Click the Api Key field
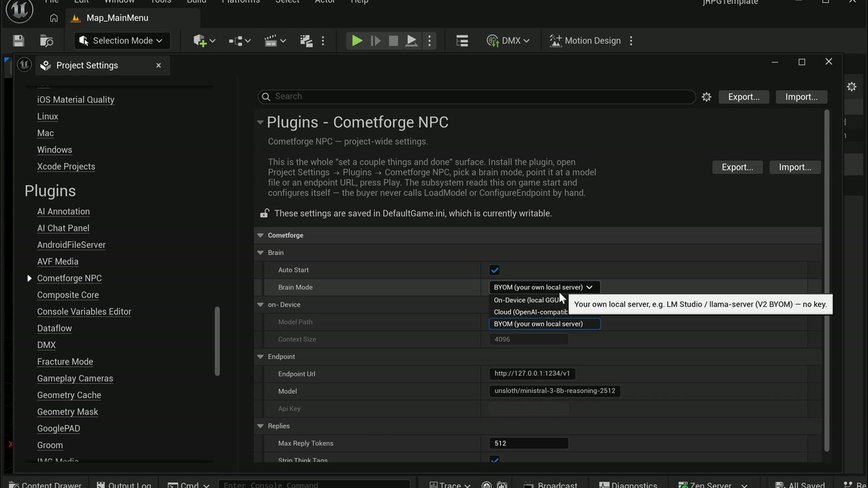Viewport: 868px width, 488px height. [528, 409]
